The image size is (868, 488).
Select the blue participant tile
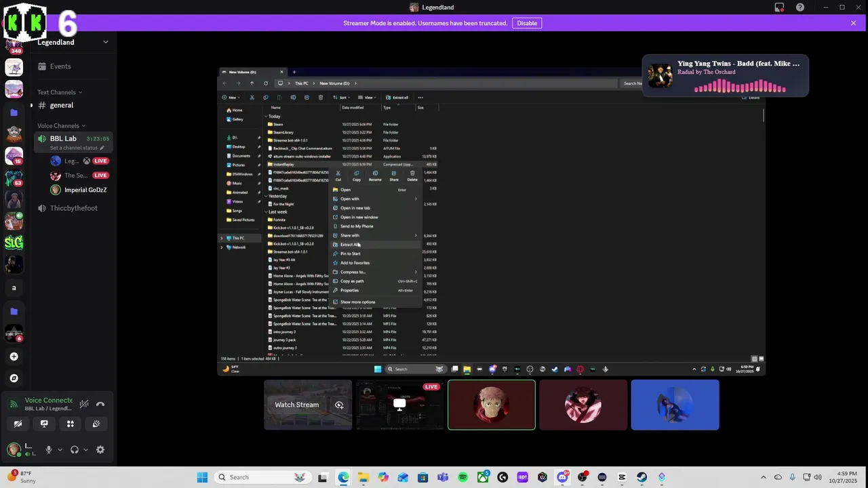tap(675, 405)
